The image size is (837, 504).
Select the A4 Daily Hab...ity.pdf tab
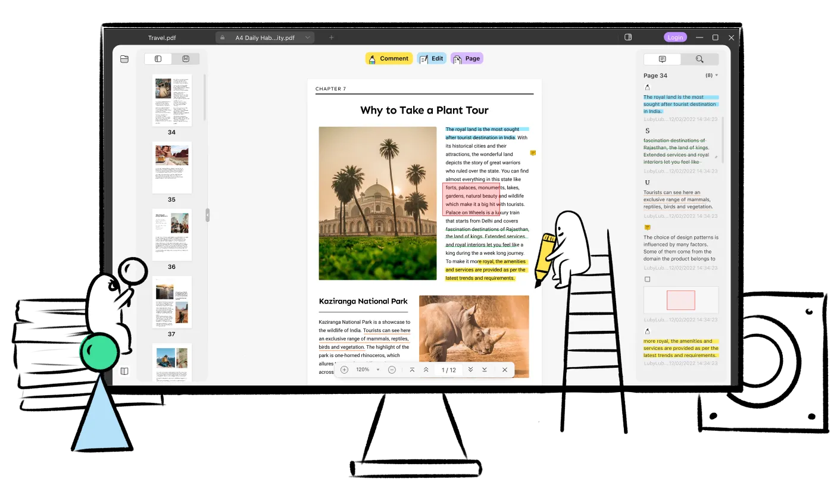point(265,37)
